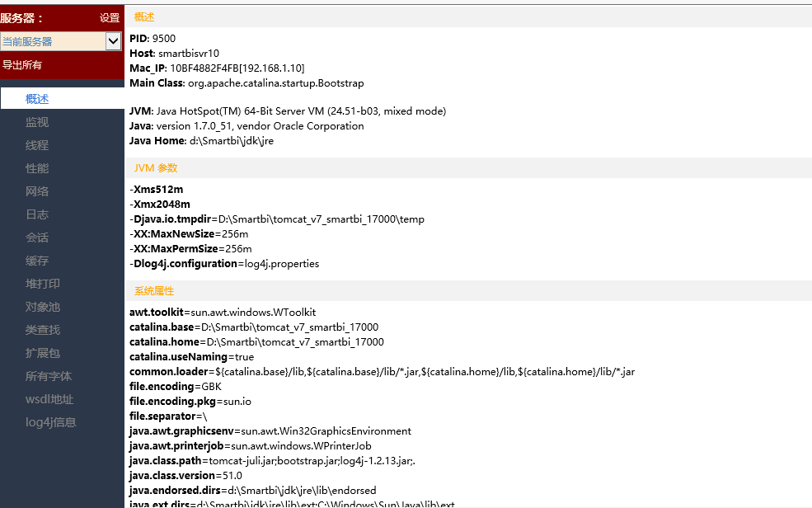Open the 监视 section
This screenshot has width=812, height=508.
pyautogui.click(x=37, y=122)
